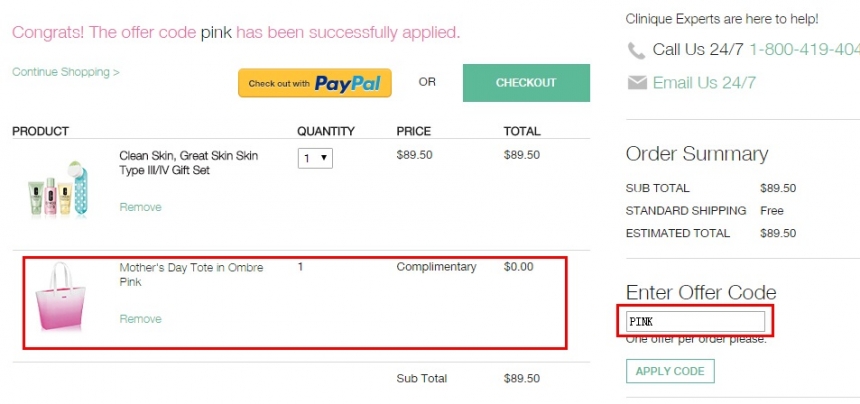Click the offer code success message
Image resolution: width=860 pixels, height=404 pixels.
(236, 32)
